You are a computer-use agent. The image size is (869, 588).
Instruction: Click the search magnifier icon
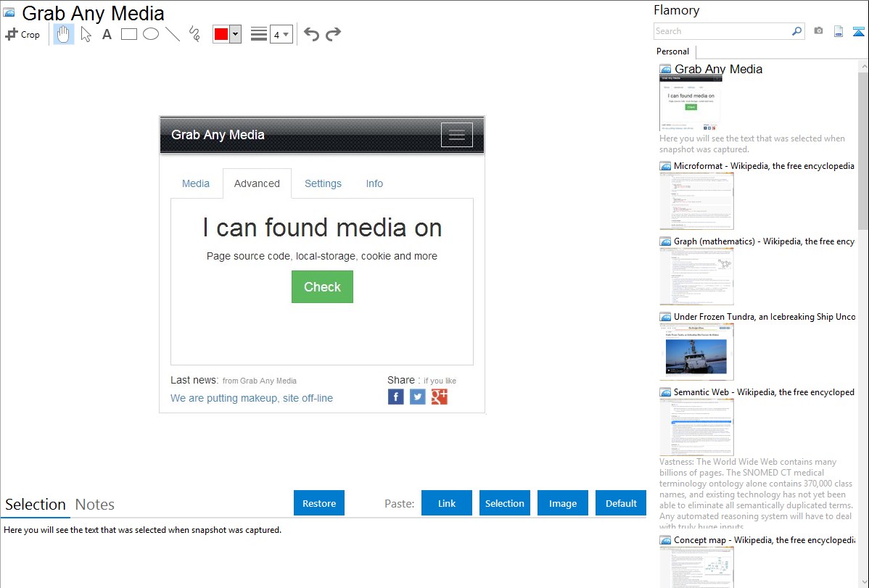tap(796, 31)
